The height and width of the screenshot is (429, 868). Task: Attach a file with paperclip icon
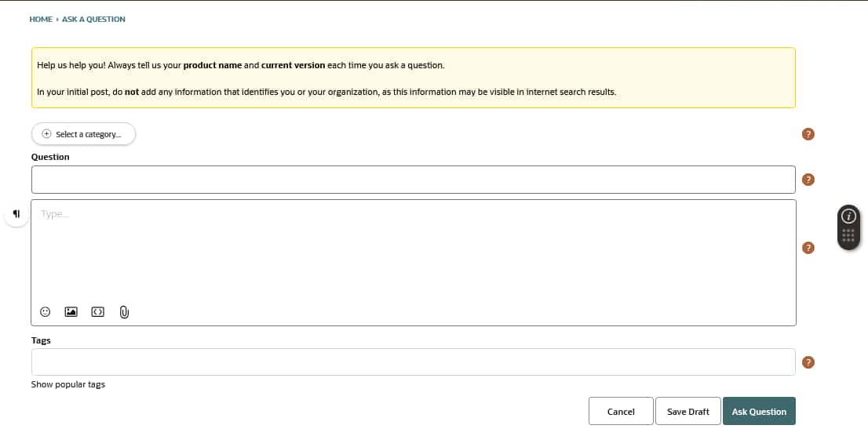click(124, 312)
